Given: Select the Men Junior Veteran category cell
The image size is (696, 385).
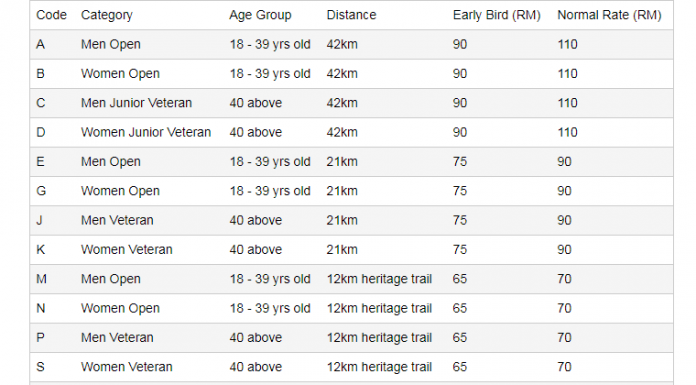Looking at the screenshot, I should click(136, 103).
